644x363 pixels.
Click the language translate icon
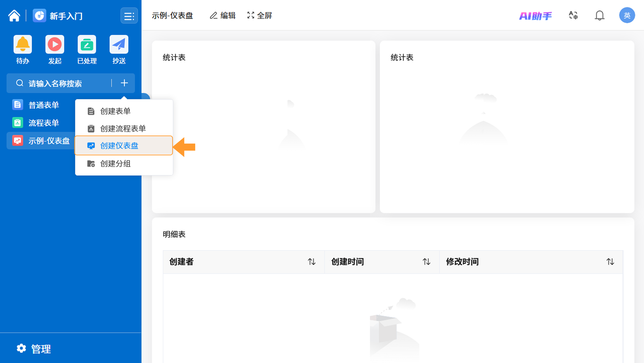coord(573,15)
